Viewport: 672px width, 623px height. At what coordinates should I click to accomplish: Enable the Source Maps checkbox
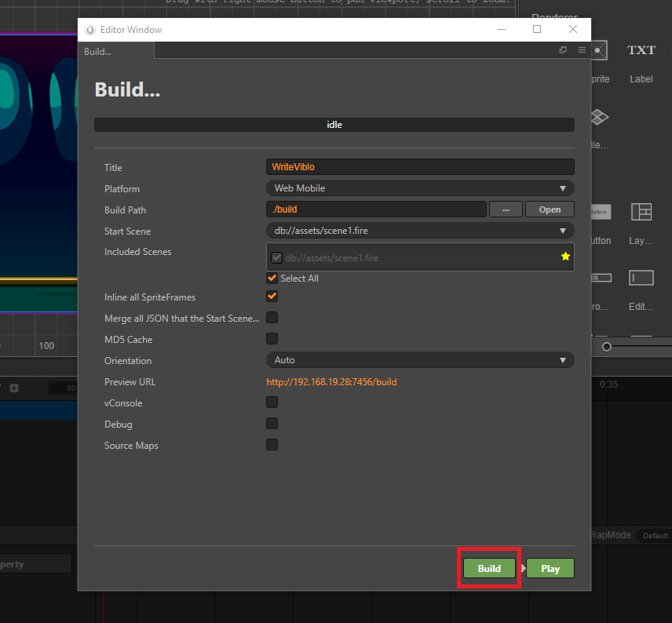(x=272, y=445)
